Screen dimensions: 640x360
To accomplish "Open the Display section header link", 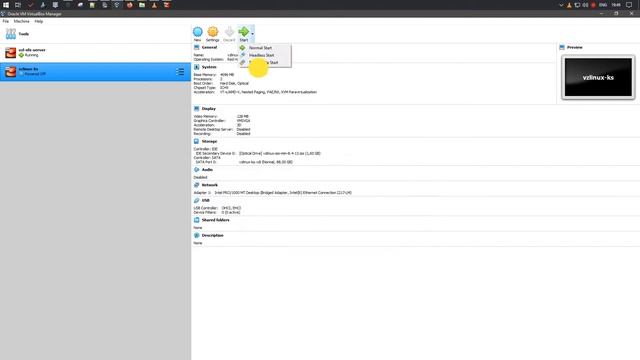I will 209,109.
